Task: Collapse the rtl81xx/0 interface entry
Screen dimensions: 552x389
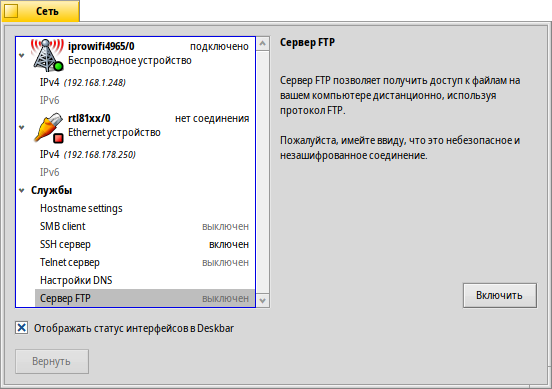Action: (x=22, y=127)
